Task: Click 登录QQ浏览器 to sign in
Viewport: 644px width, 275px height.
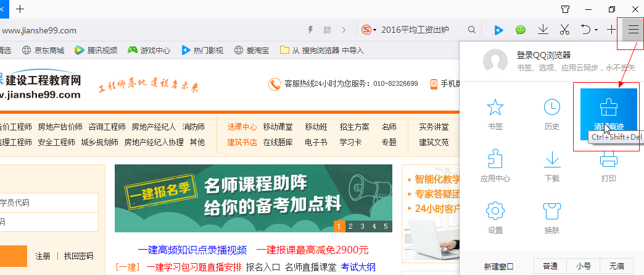Action: click(543, 55)
